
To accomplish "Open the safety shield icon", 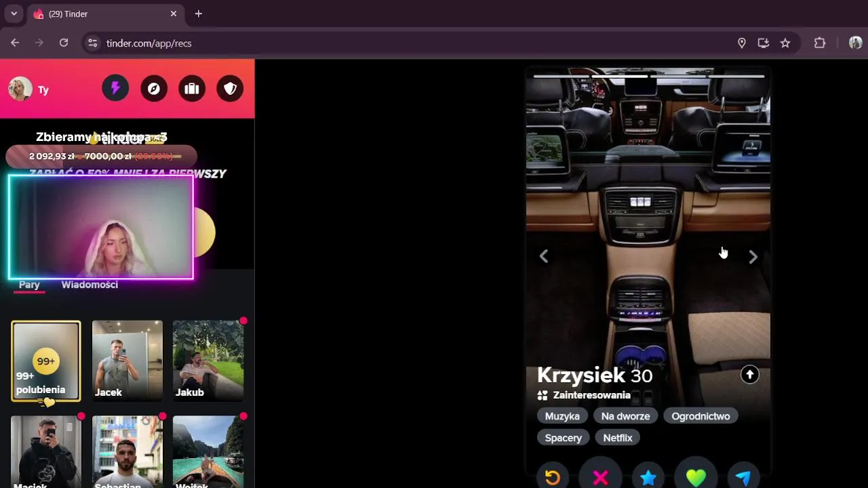I will pyautogui.click(x=231, y=89).
